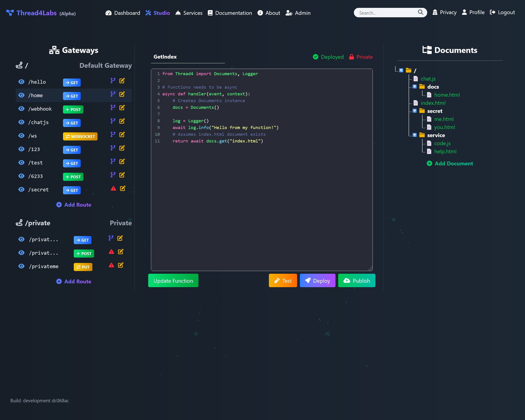Go to Services page
Image resolution: width=525 pixels, height=420 pixels.
tap(189, 13)
